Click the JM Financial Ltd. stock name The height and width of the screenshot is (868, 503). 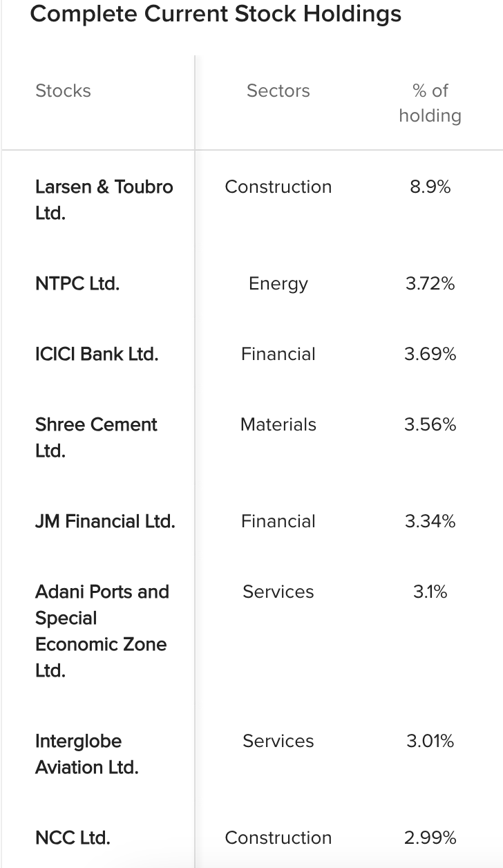[x=105, y=521]
